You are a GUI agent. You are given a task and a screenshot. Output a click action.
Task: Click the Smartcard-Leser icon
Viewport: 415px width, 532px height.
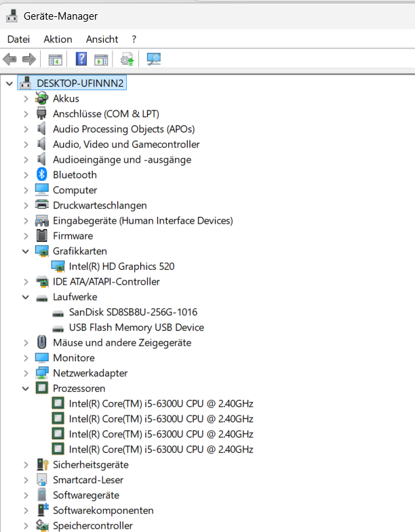tap(42, 480)
